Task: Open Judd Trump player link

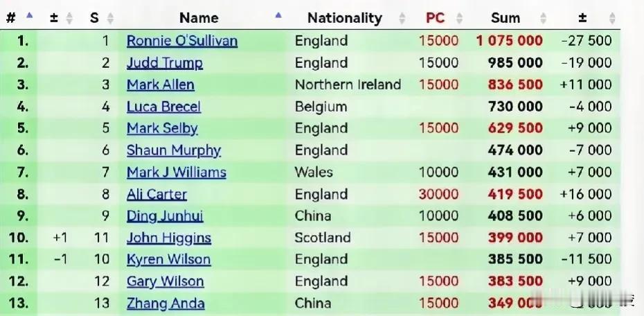Action: pyautogui.click(x=165, y=63)
